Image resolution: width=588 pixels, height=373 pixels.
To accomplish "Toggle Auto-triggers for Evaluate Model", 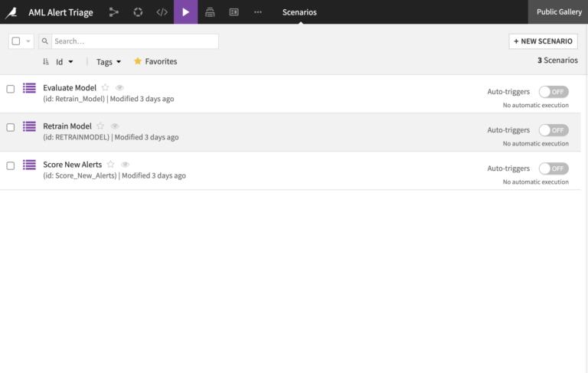I will [554, 92].
